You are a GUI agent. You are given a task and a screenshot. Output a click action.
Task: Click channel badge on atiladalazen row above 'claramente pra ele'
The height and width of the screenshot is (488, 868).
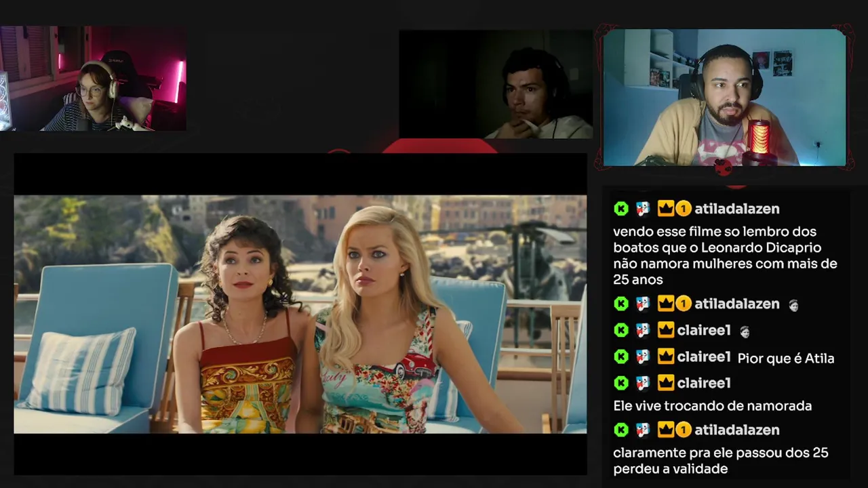coord(643,430)
